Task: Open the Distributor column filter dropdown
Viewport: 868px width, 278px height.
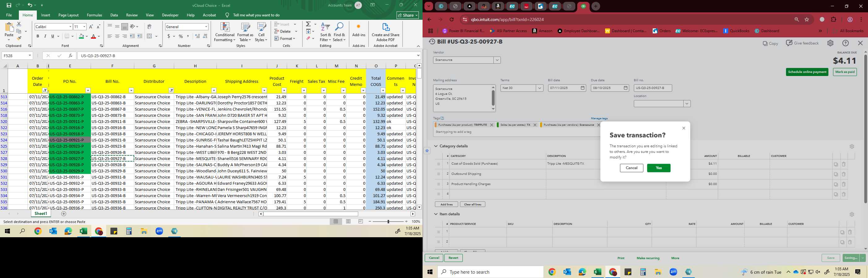Action: click(171, 91)
